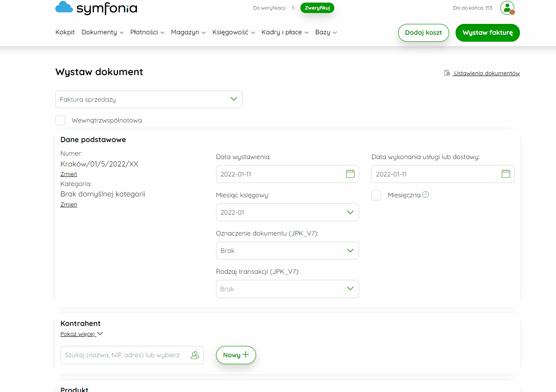The image size is (556, 392).
Task: Open the Faktura sprzedaży document type dropdown
Action: [149, 99]
